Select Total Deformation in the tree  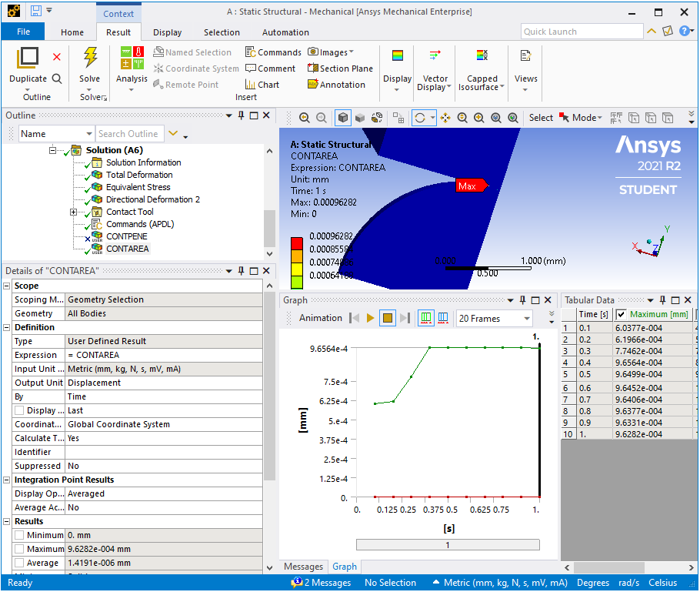(138, 175)
